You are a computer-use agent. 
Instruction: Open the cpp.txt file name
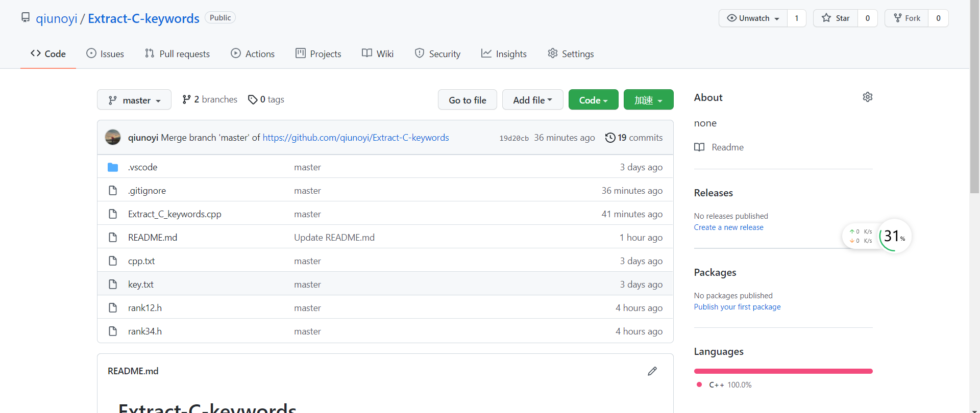click(141, 261)
